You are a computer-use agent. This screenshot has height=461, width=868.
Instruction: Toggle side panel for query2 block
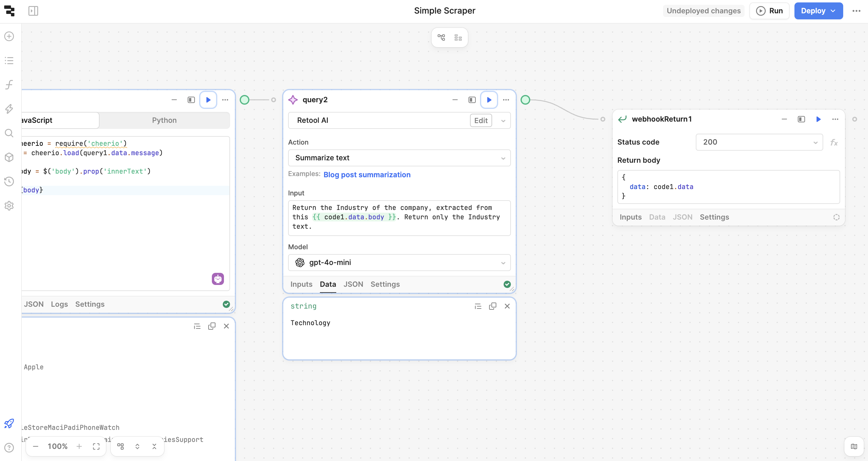click(472, 100)
